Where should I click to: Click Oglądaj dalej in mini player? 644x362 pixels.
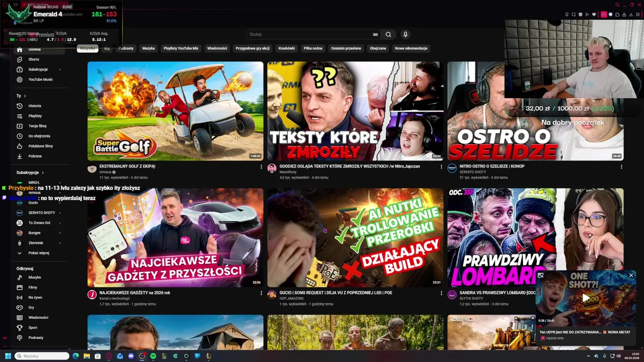[x=554, y=338]
